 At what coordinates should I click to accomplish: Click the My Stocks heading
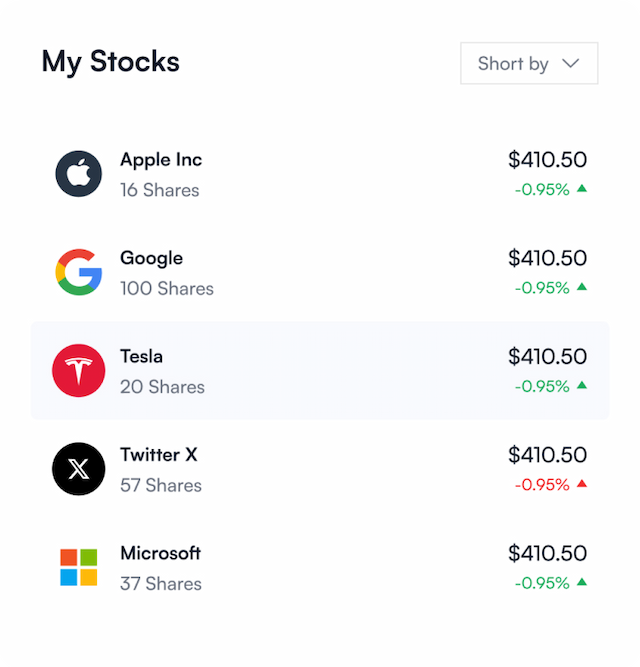click(110, 61)
